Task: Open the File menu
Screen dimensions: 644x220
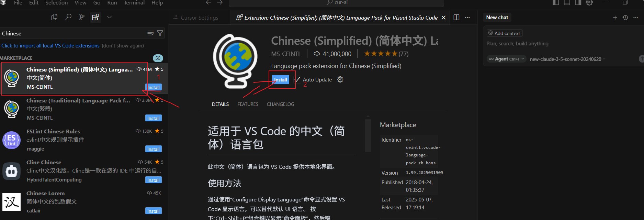Action: [18, 3]
